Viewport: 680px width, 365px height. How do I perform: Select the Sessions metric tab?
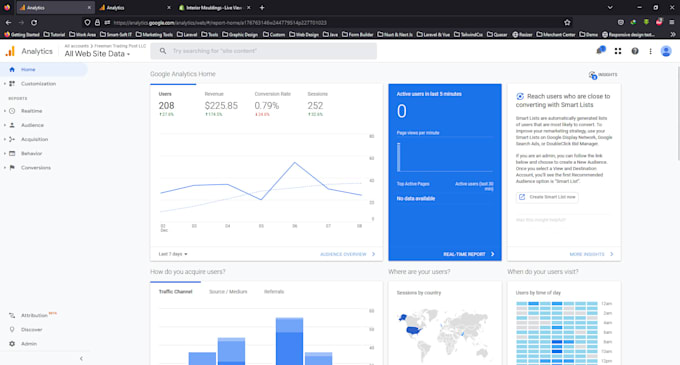(317, 104)
